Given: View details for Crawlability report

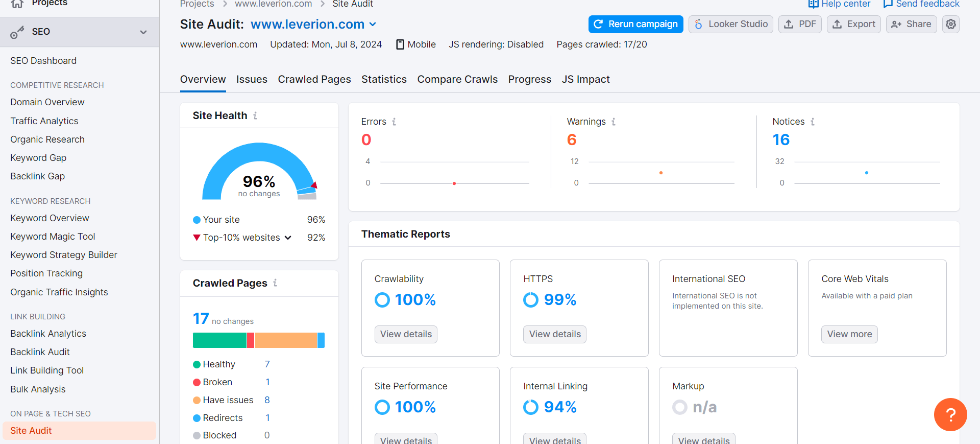Looking at the screenshot, I should (406, 334).
